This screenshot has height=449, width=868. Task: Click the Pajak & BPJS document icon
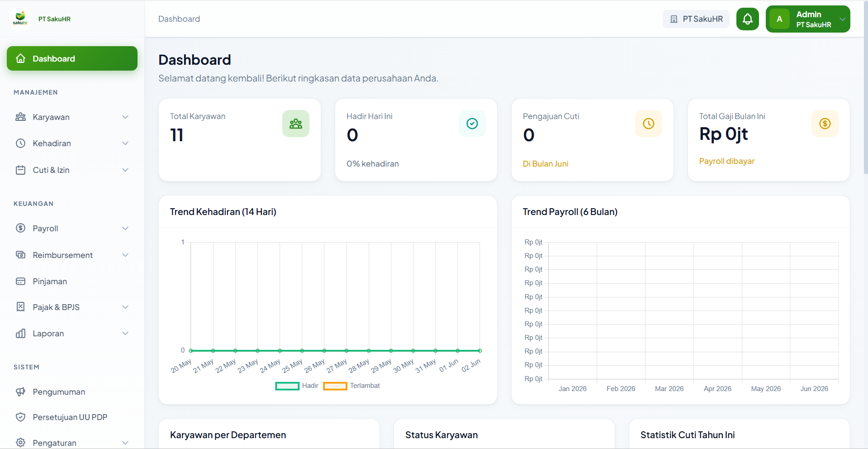[21, 307]
